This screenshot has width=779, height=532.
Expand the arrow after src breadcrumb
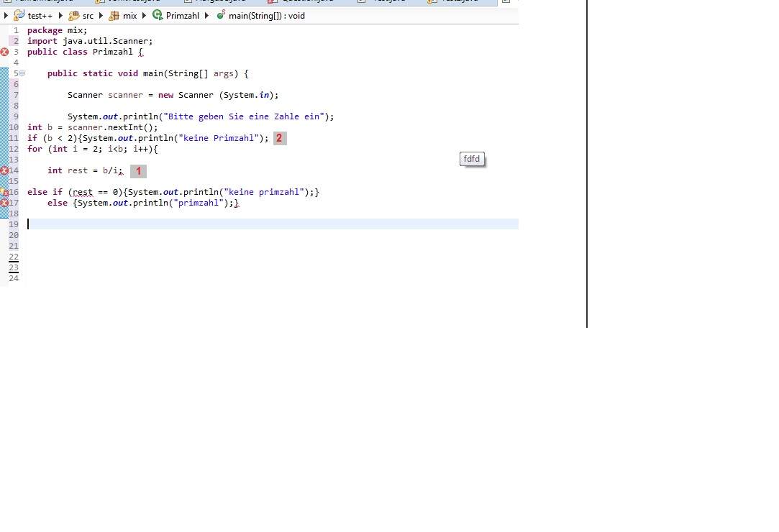pos(101,15)
